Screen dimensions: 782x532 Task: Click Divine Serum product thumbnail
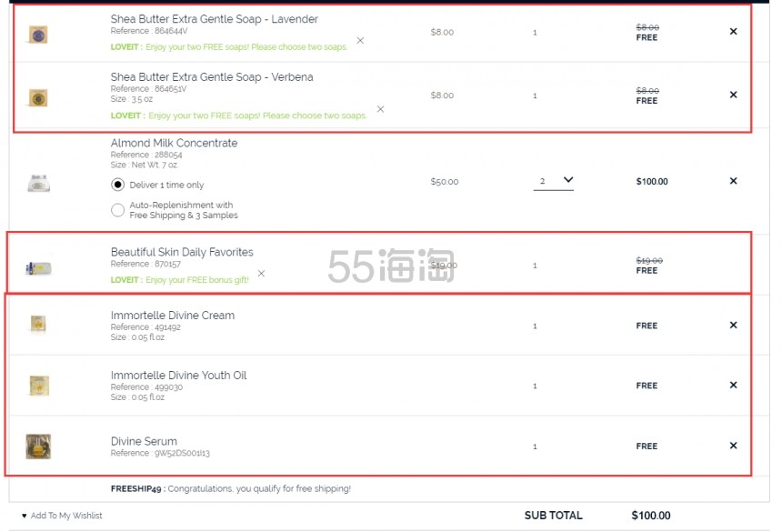tap(38, 446)
